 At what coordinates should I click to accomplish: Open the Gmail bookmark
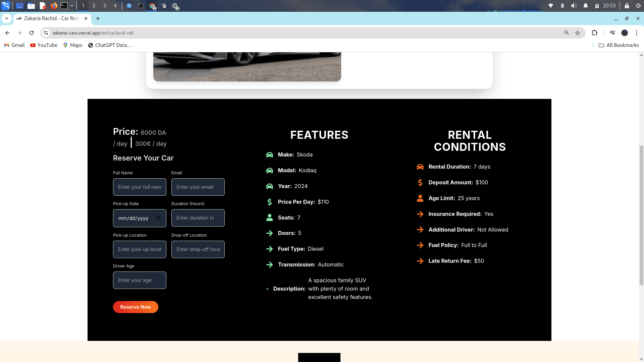[14, 45]
